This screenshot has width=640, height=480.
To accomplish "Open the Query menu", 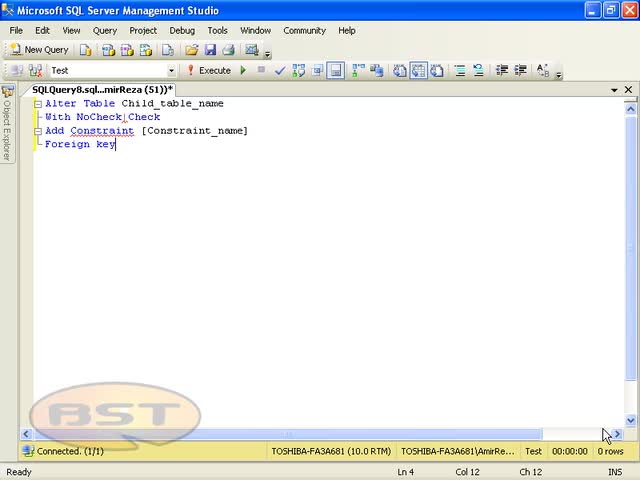I will (104, 31).
